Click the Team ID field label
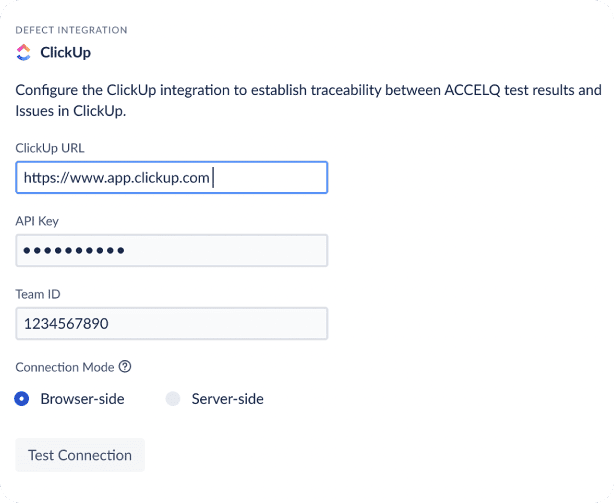Viewport: 614px width, 503px height. tap(38, 294)
